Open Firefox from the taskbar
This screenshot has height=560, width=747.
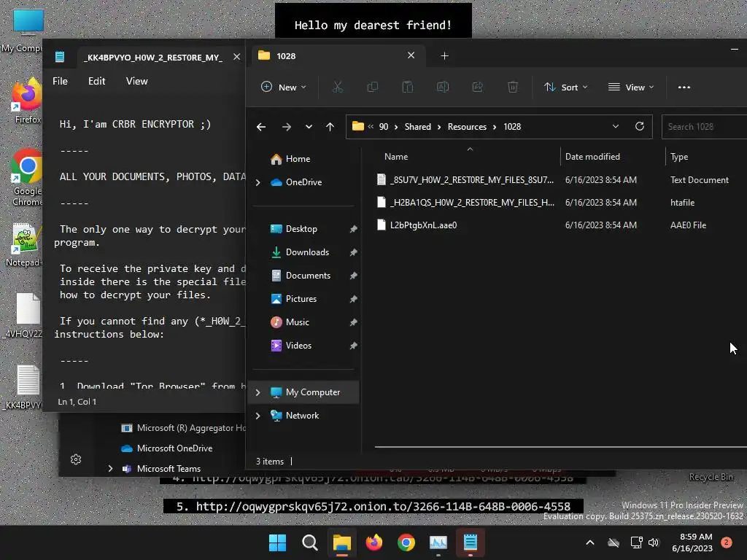click(374, 542)
